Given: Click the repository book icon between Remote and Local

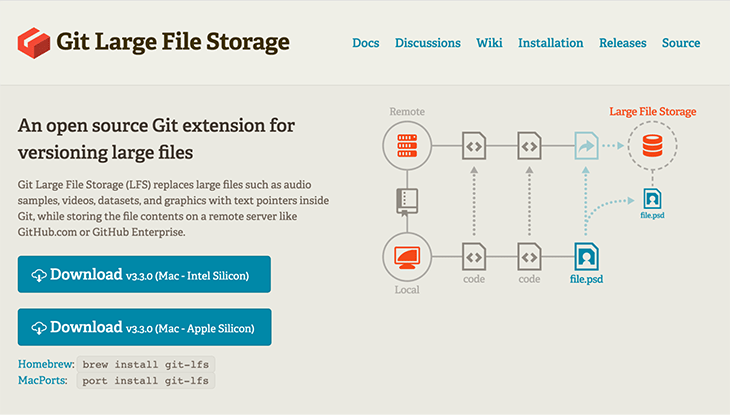Looking at the screenshot, I should click(407, 201).
